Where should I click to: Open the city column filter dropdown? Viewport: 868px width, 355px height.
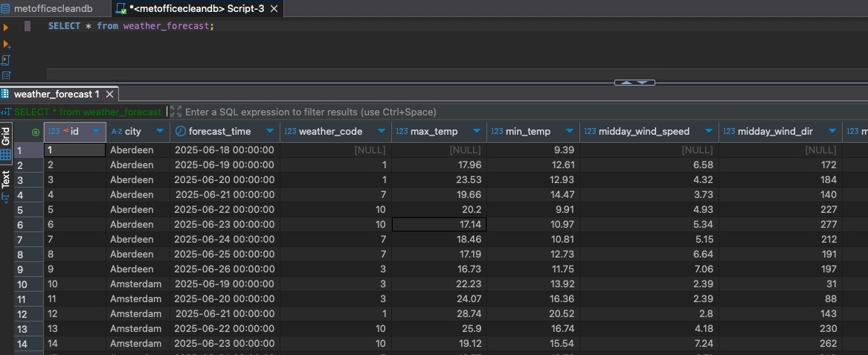click(160, 131)
